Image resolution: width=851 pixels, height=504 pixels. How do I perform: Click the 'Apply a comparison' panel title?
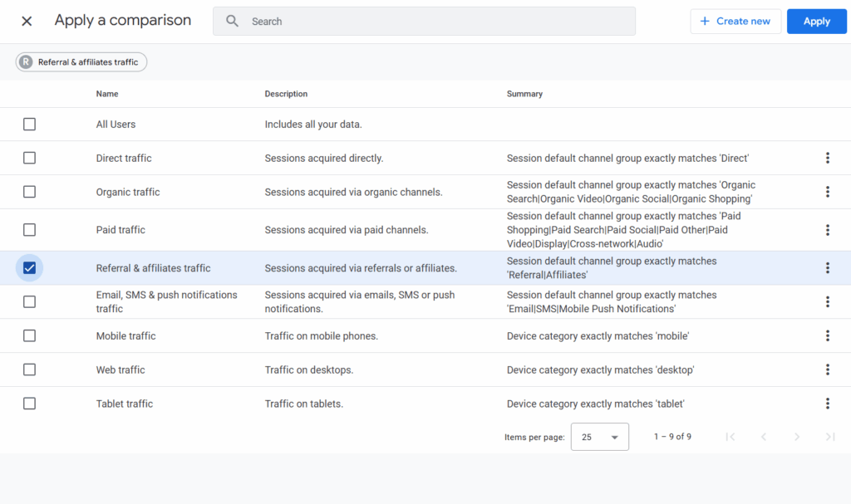(x=123, y=20)
